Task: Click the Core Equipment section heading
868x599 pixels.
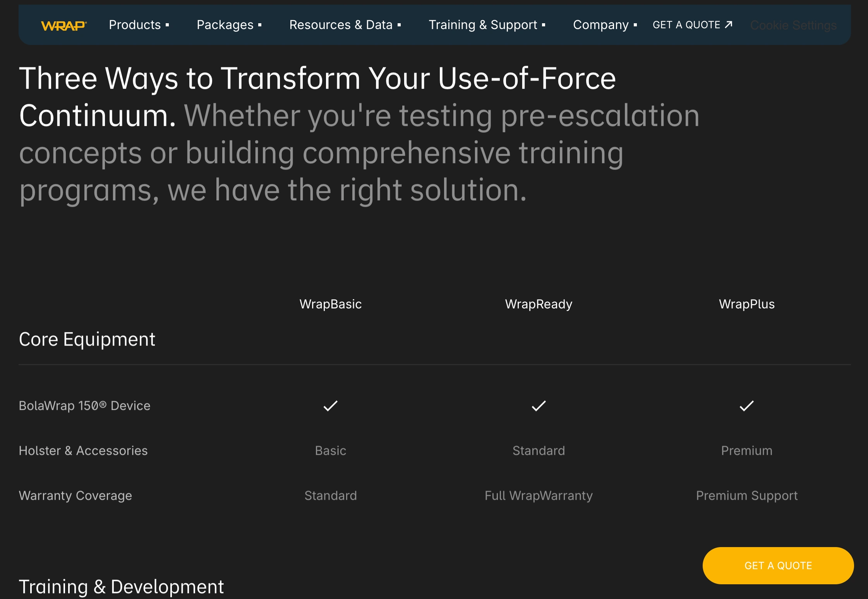Action: (x=87, y=339)
